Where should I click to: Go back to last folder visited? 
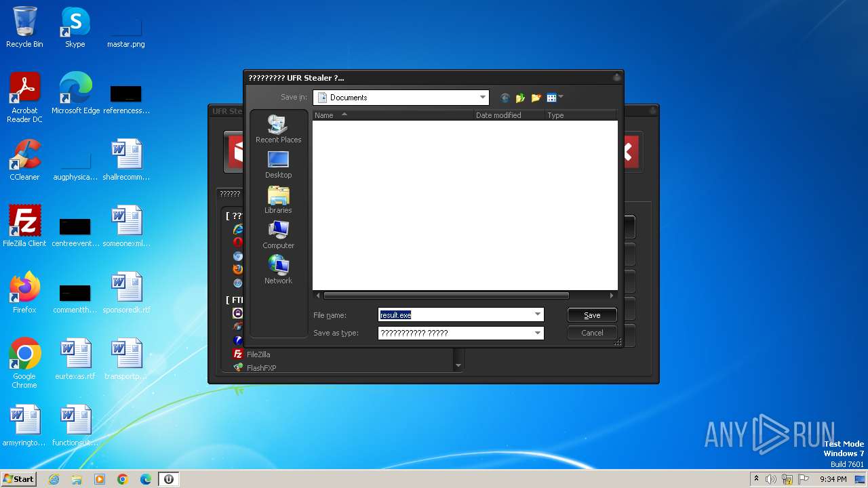click(505, 98)
